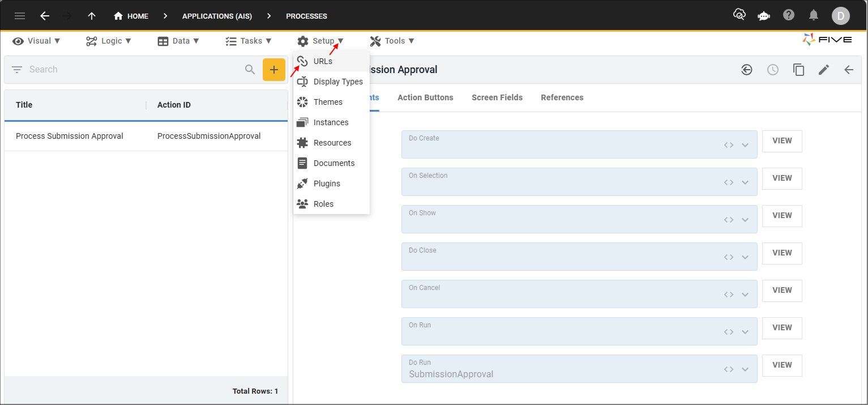Choose Themes in the Setup menu

pos(328,102)
